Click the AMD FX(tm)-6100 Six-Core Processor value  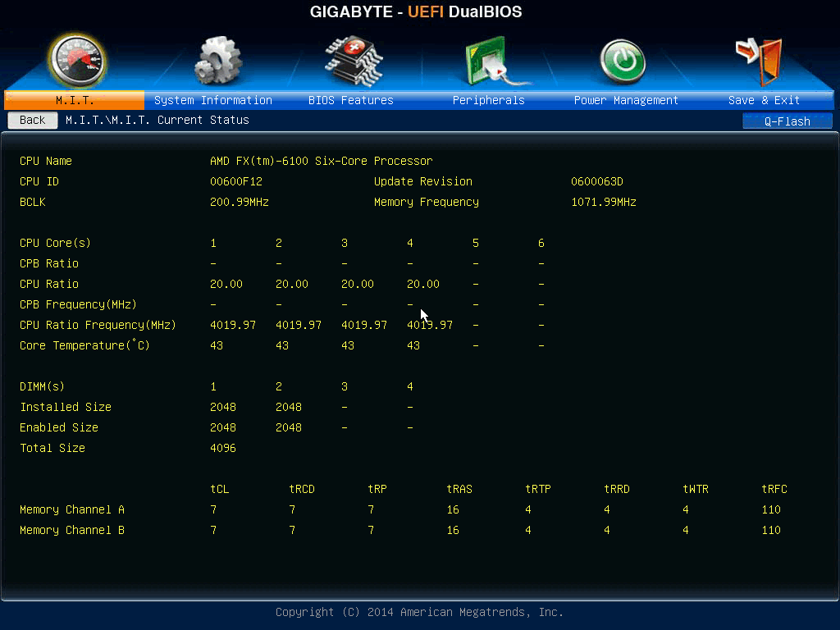(322, 161)
